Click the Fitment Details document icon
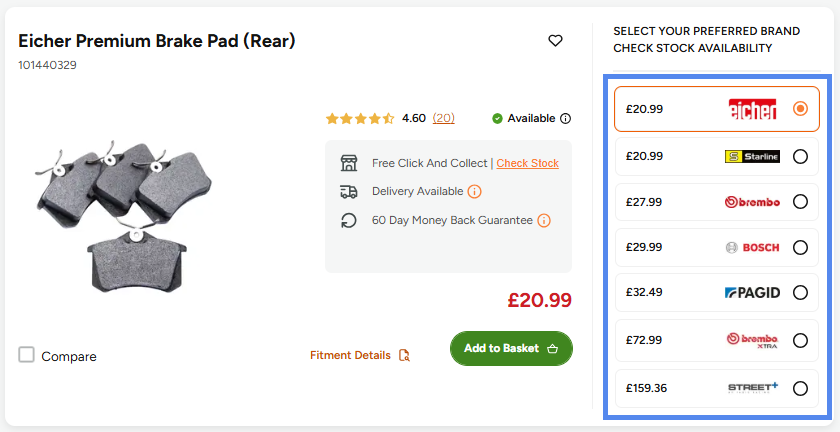 click(404, 355)
